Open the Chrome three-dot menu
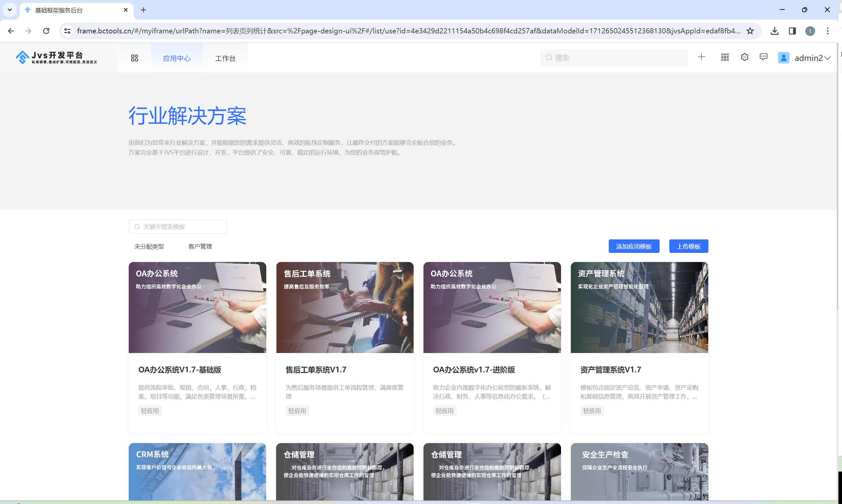The image size is (842, 504). (828, 31)
